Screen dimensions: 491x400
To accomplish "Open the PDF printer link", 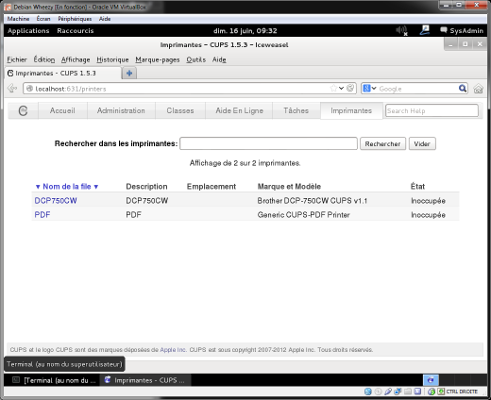I will (42, 215).
